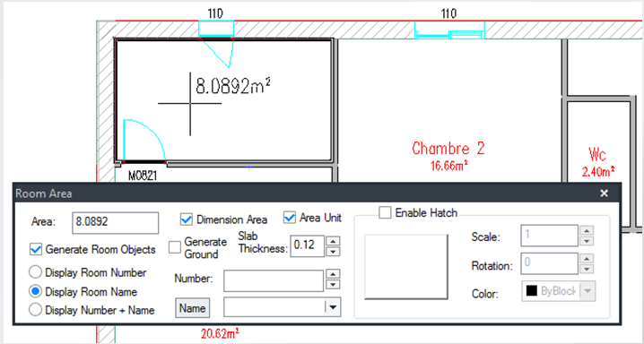Toggle the Dimension Area checkbox
The image size is (644, 344).
coord(187,219)
